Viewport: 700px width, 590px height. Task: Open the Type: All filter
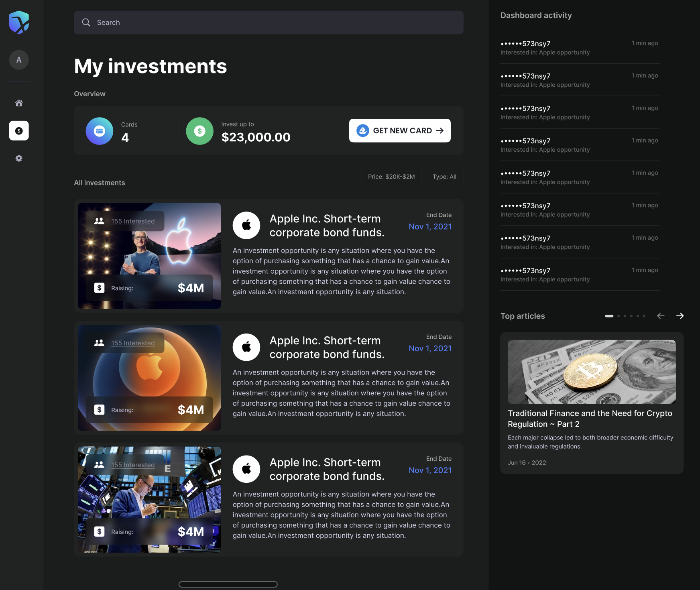coord(444,177)
